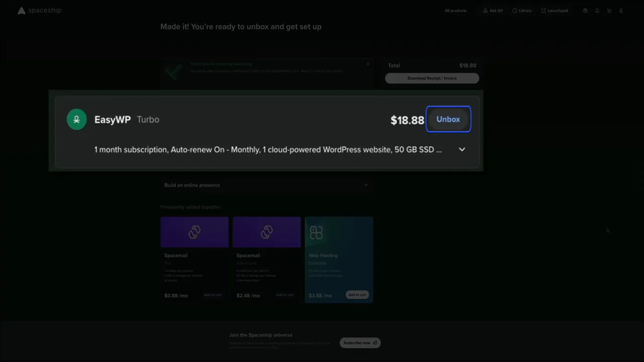The height and width of the screenshot is (362, 644).
Task: Open the Launchpad menu item
Action: pyautogui.click(x=554, y=11)
